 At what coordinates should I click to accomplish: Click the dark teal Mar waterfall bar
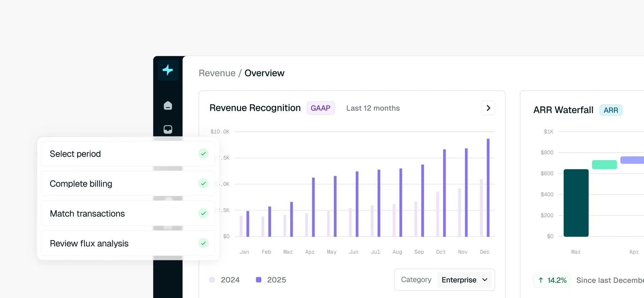tap(576, 203)
